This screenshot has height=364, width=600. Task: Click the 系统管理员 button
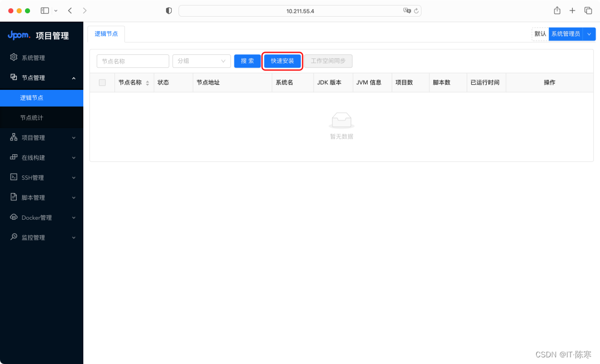[x=566, y=34]
